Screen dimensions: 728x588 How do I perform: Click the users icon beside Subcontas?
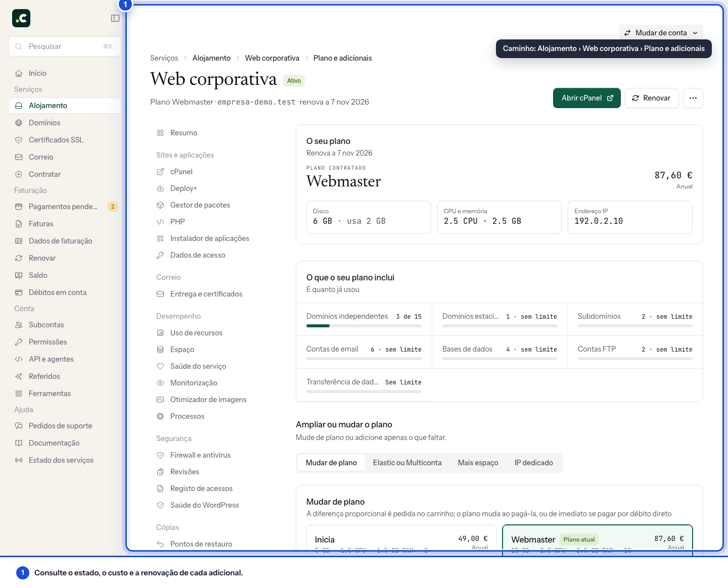[x=19, y=325]
